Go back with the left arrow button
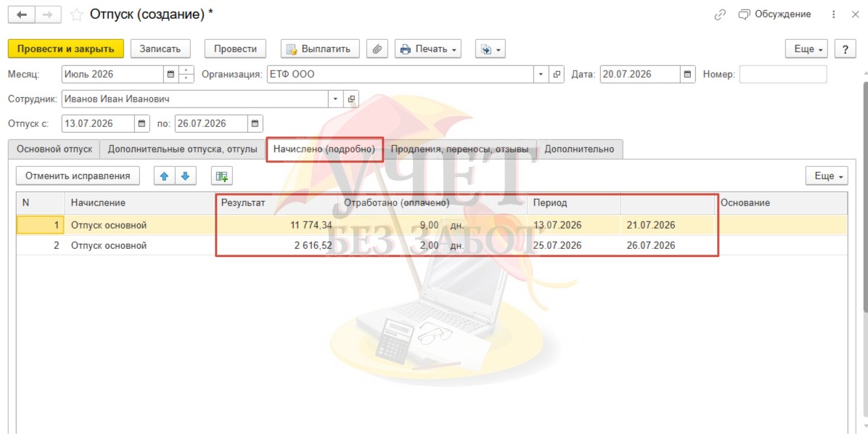Image resolution: width=868 pixels, height=434 pixels. (22, 15)
